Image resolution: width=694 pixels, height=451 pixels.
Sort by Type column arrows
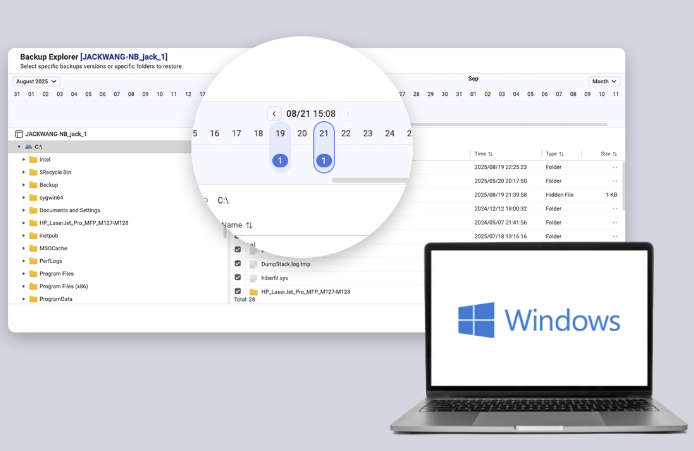click(561, 154)
